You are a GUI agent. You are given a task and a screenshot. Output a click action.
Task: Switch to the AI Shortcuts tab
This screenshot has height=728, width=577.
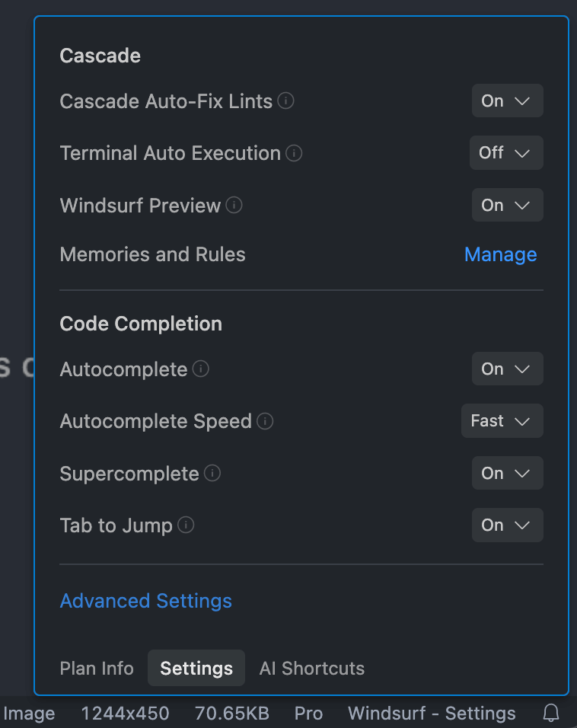[312, 668]
